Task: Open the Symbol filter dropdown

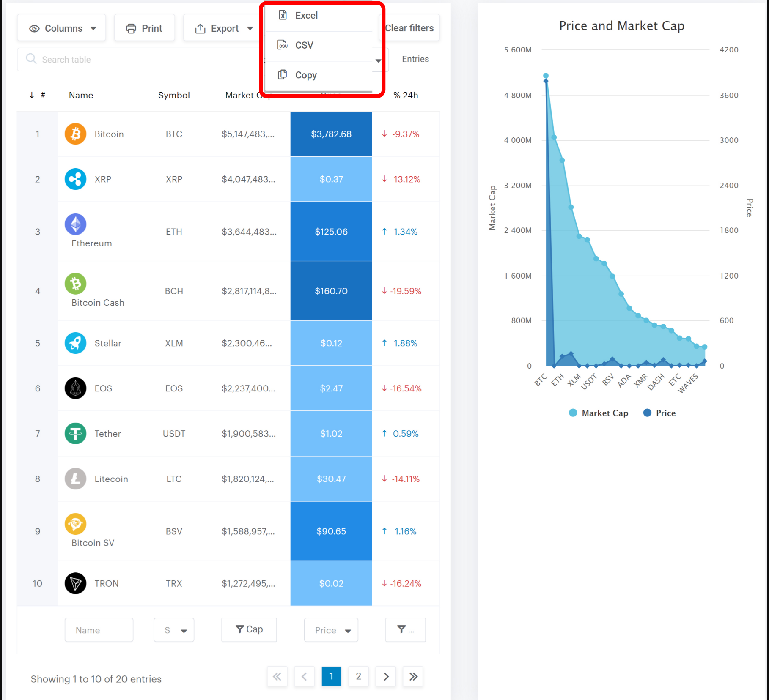Action: pos(174,630)
